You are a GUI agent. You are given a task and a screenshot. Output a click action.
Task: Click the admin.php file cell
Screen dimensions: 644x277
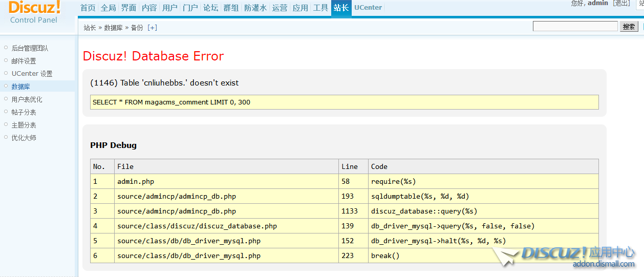[226, 181]
